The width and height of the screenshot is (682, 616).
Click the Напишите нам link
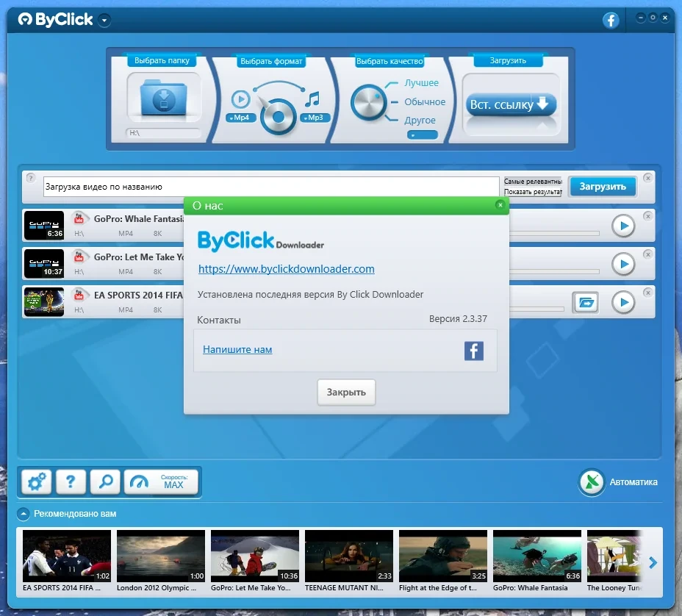pos(237,349)
